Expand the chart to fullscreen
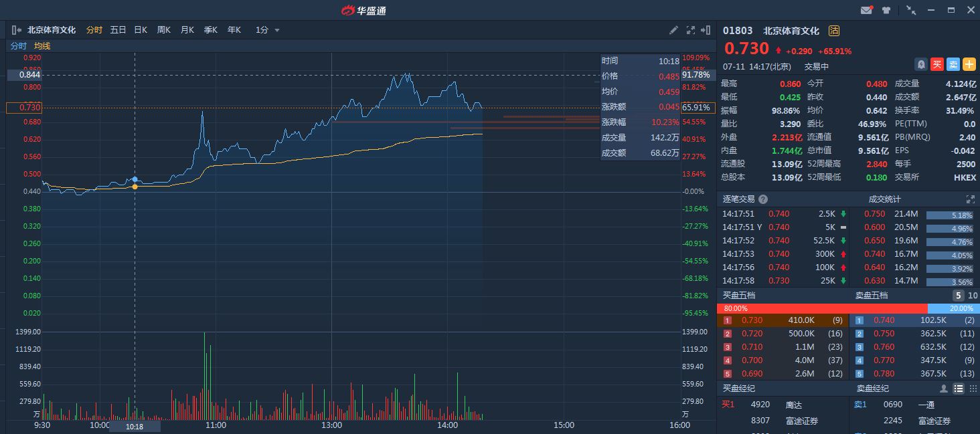Screen dimensions: 980x434 [x=690, y=30]
